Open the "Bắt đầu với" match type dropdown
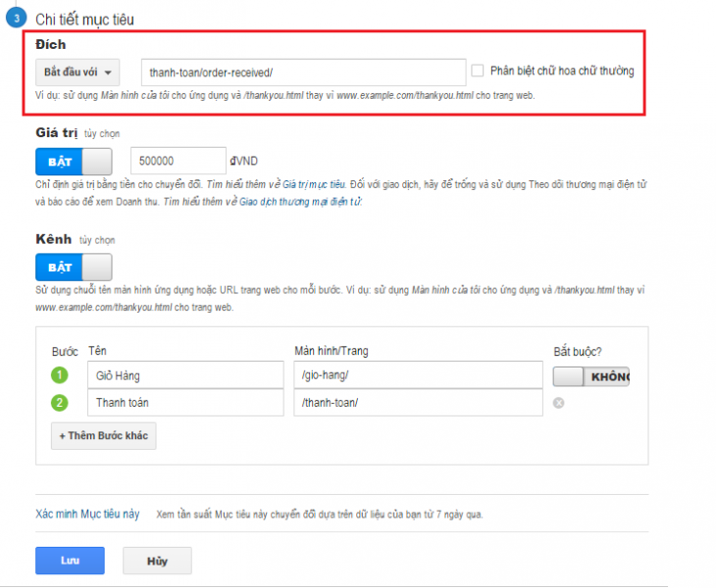The image size is (716, 588). 77,73
